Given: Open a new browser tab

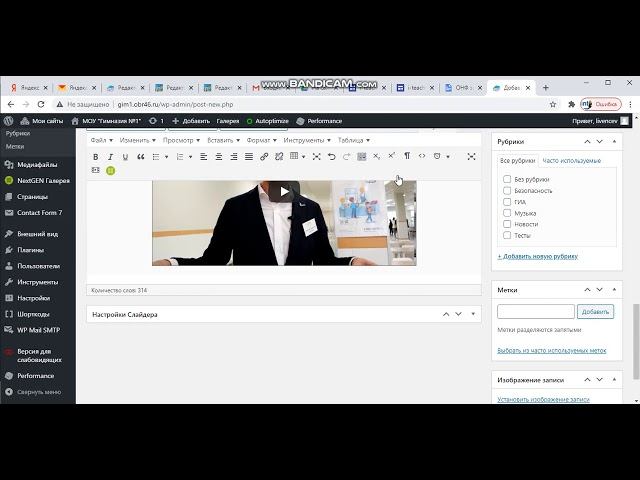Looking at the screenshot, I should [546, 88].
